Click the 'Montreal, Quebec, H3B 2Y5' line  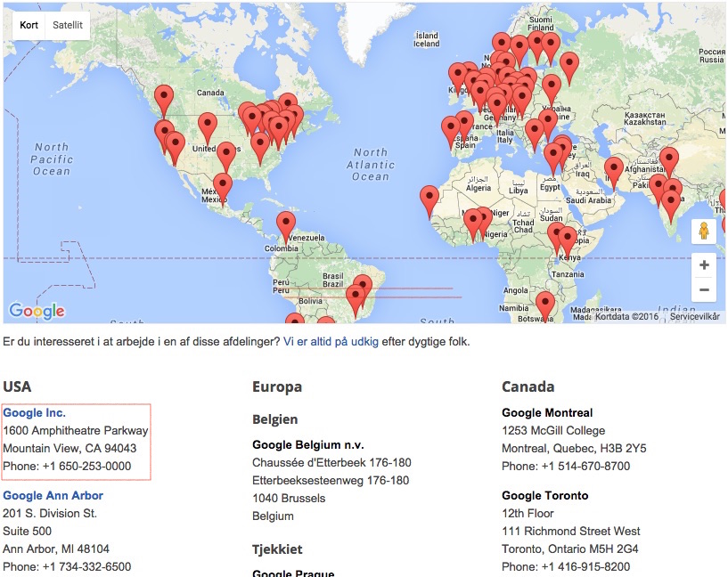[574, 448]
